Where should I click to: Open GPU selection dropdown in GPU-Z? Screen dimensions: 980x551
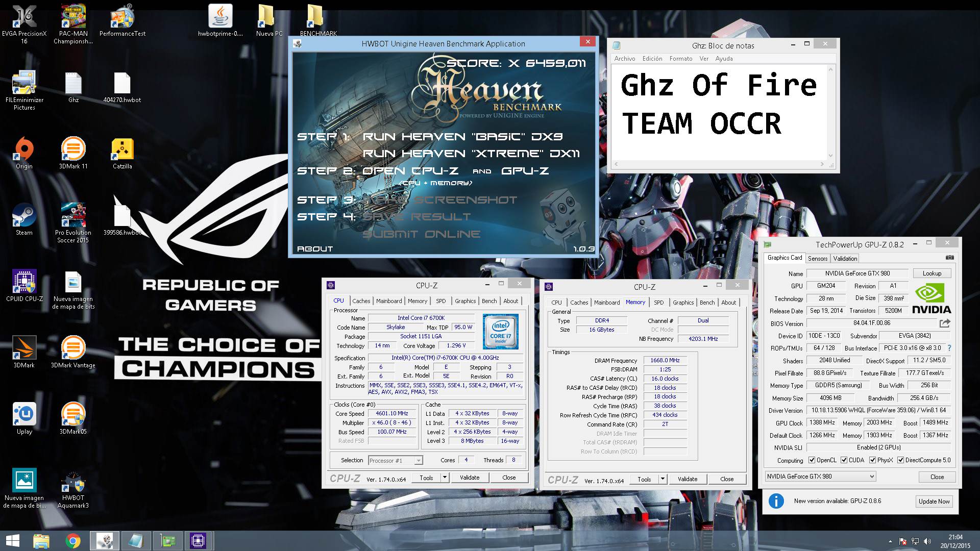click(x=820, y=477)
